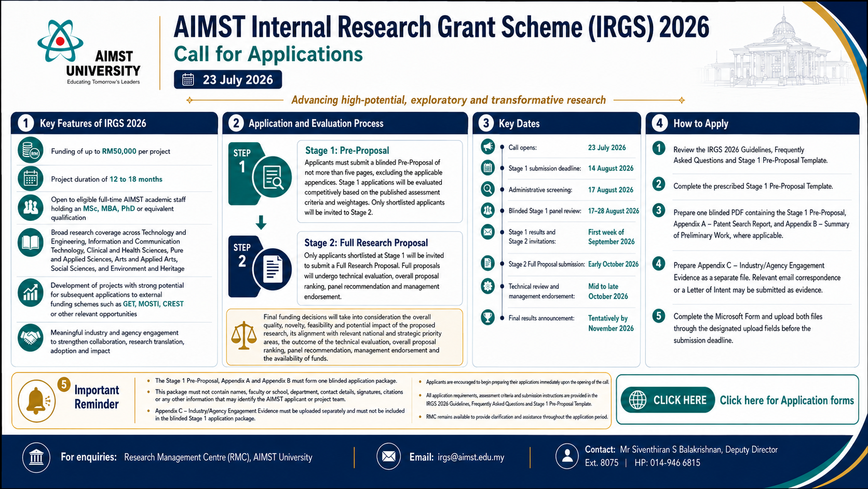
Task: Click the '17–28 August 2026' panel review dates
Action: 614,211
